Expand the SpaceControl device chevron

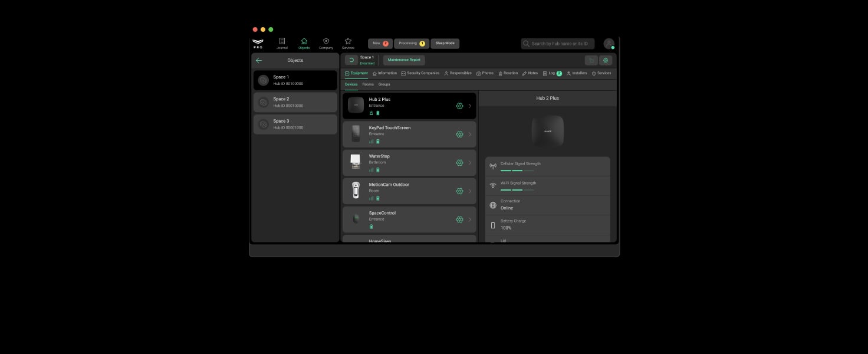click(470, 219)
